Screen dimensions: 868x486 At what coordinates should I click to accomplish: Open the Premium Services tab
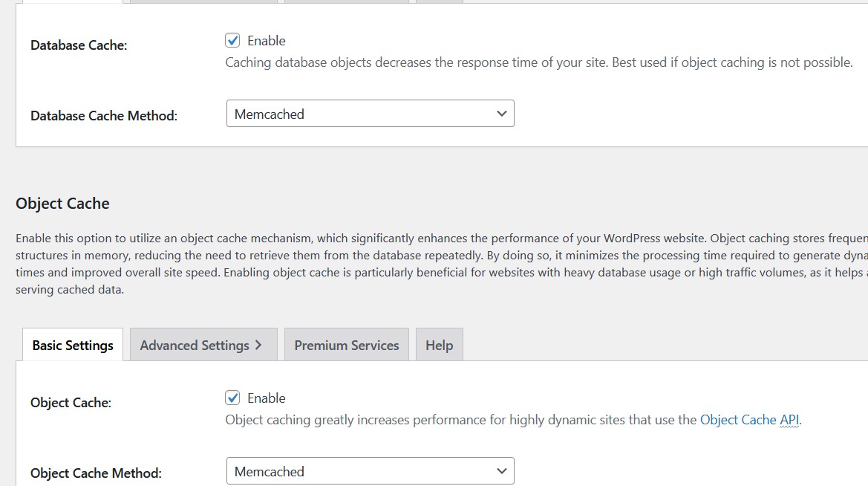click(346, 346)
